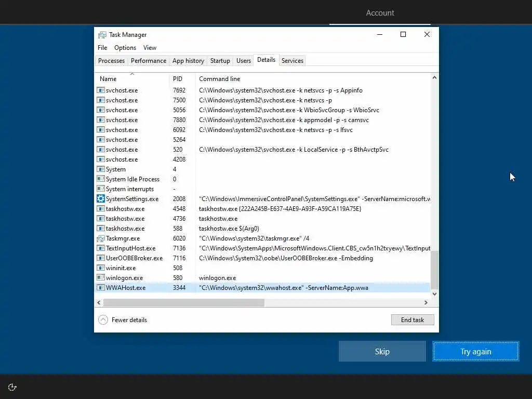Click the End task button
This screenshot has width=532, height=399.
[x=413, y=320]
